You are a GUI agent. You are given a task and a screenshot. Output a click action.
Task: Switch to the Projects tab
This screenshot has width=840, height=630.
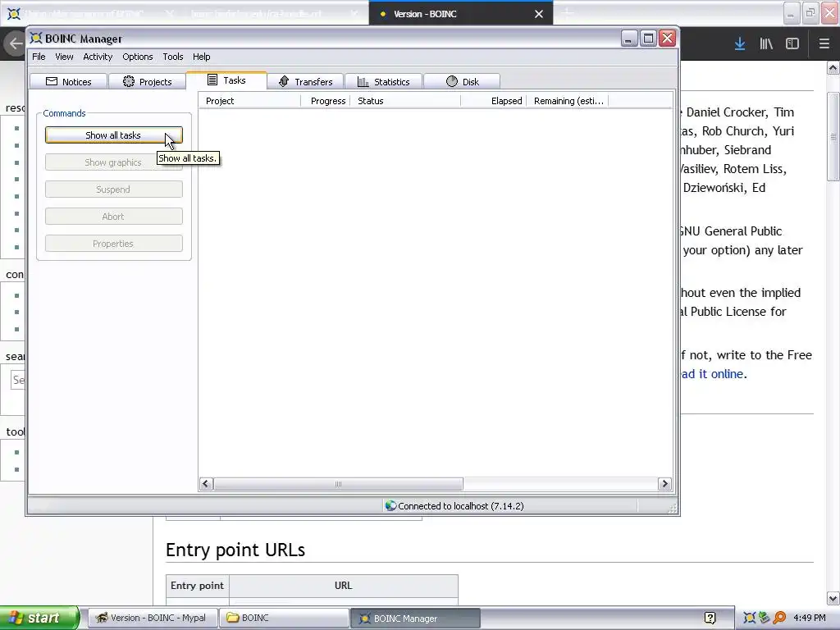[148, 81]
